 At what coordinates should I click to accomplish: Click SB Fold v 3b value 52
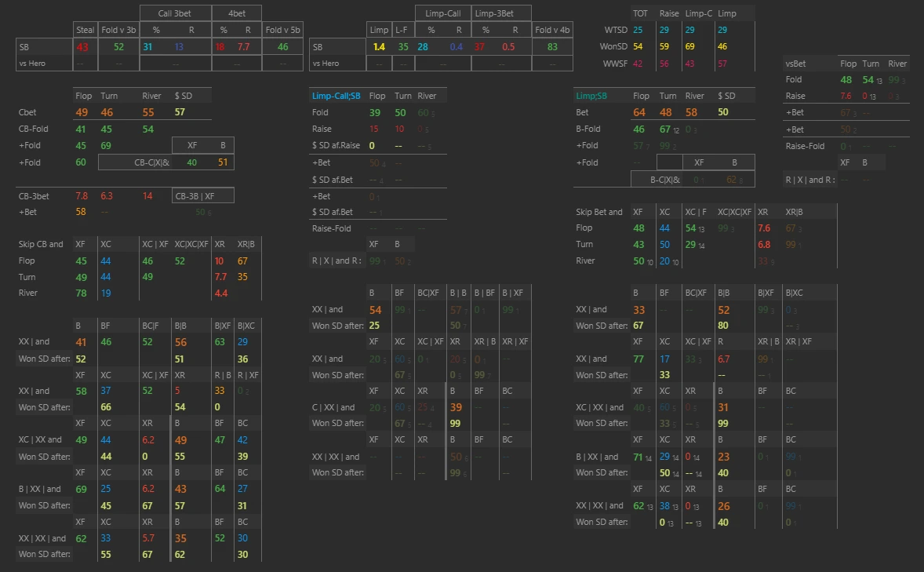pos(118,46)
